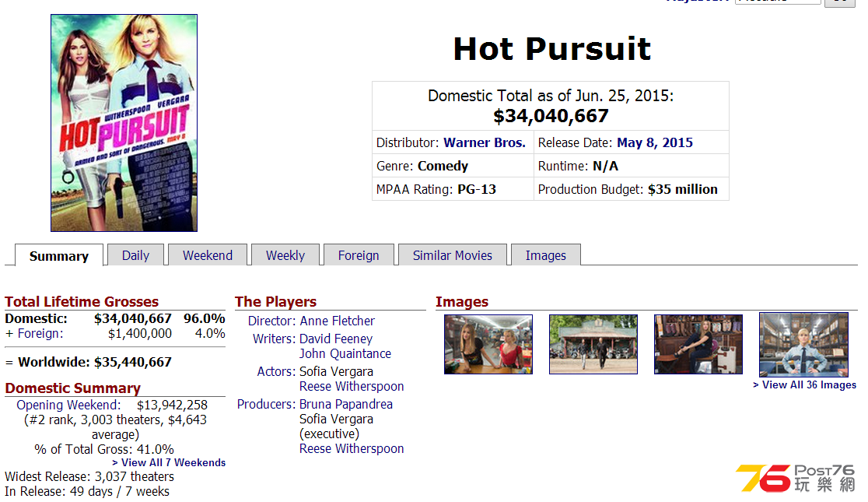
Task: Open director Anne Fletcher's page
Action: click(337, 321)
